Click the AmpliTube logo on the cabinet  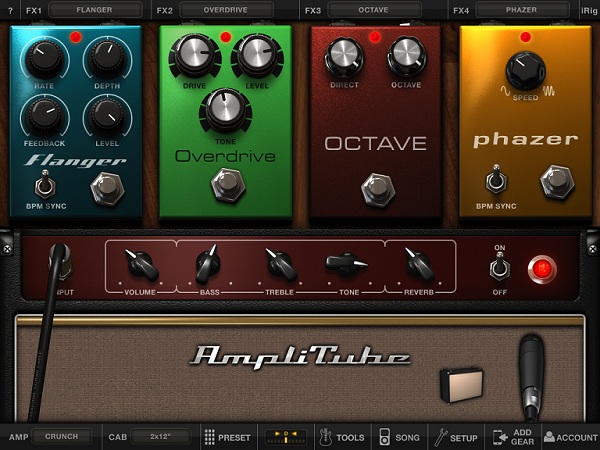[x=299, y=357]
